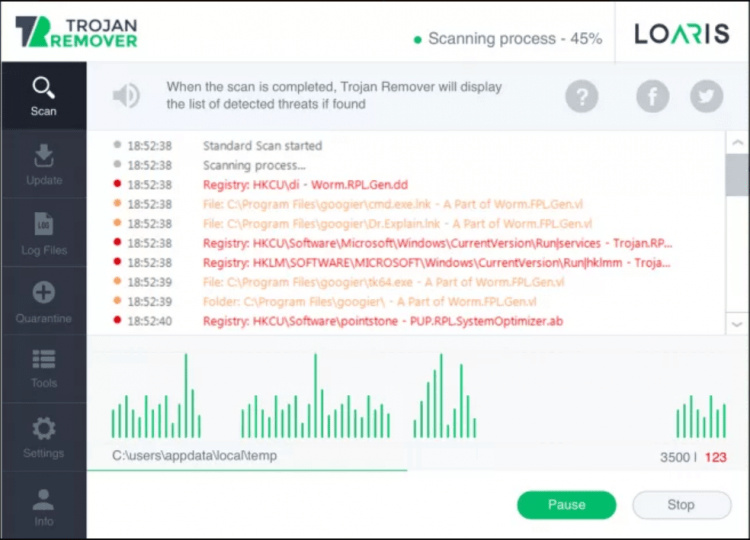Open the Update section download icon

pyautogui.click(x=44, y=155)
